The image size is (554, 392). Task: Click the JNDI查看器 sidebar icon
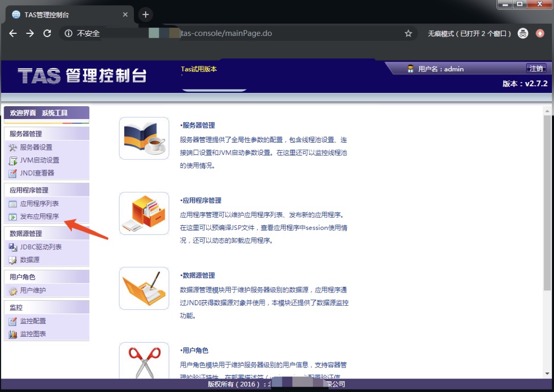pyautogui.click(x=13, y=173)
